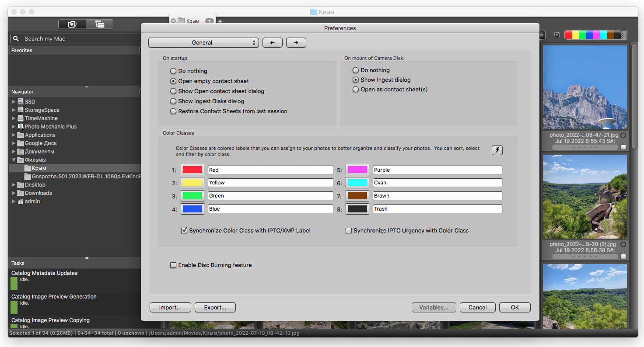Click the right arrow for next preferences page
Image resolution: width=644 pixels, height=347 pixels.
click(x=296, y=43)
